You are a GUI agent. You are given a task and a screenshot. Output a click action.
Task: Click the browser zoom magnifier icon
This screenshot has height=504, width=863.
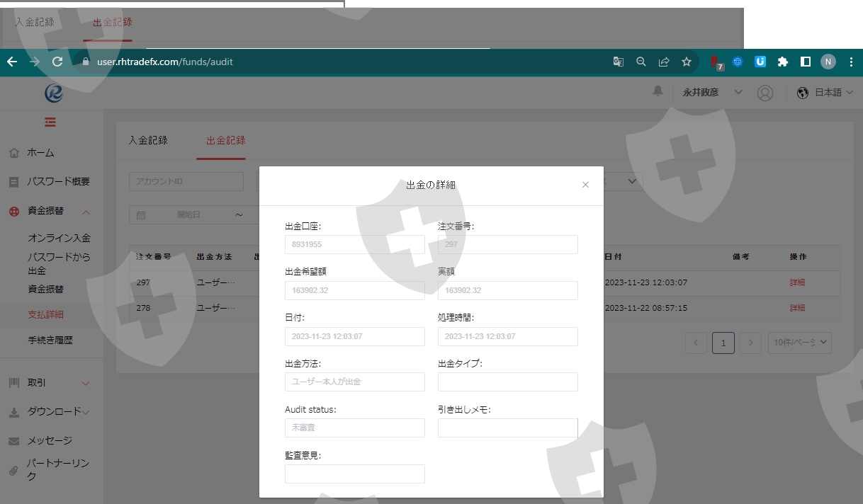(641, 62)
